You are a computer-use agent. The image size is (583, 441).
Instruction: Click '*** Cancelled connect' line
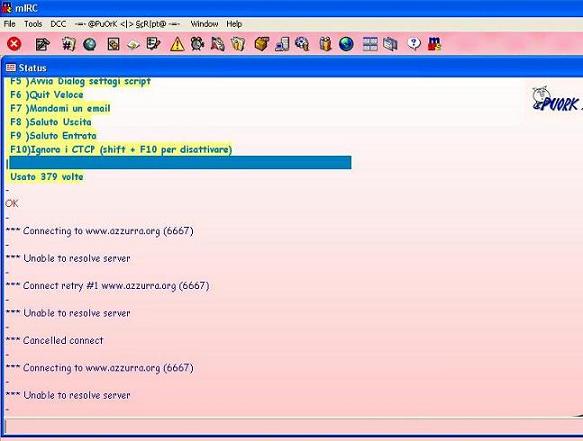(54, 340)
